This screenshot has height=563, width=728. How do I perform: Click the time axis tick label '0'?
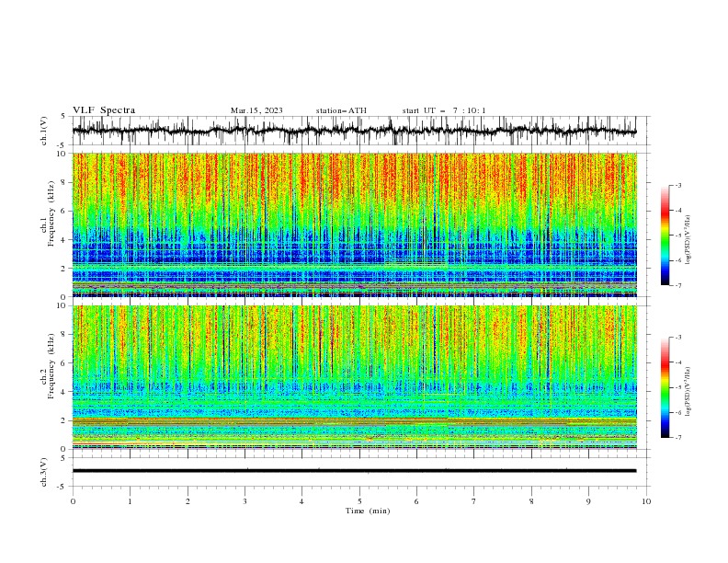(x=73, y=501)
